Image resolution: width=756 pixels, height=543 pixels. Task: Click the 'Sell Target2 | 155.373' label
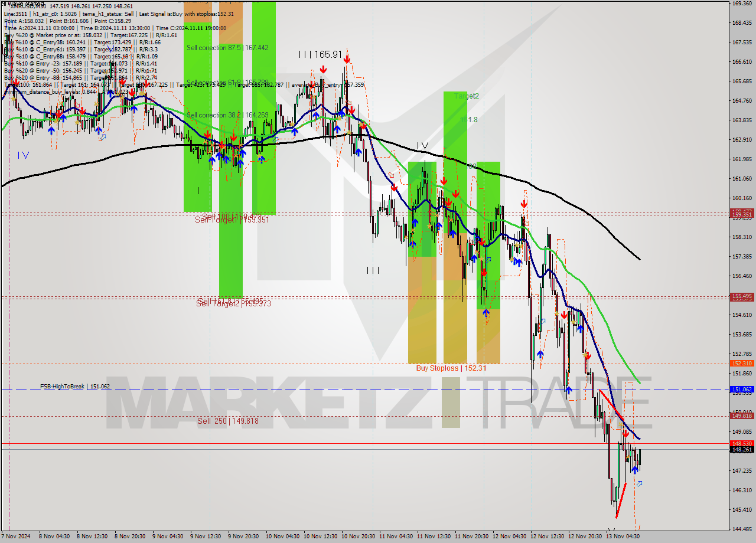[x=234, y=303]
